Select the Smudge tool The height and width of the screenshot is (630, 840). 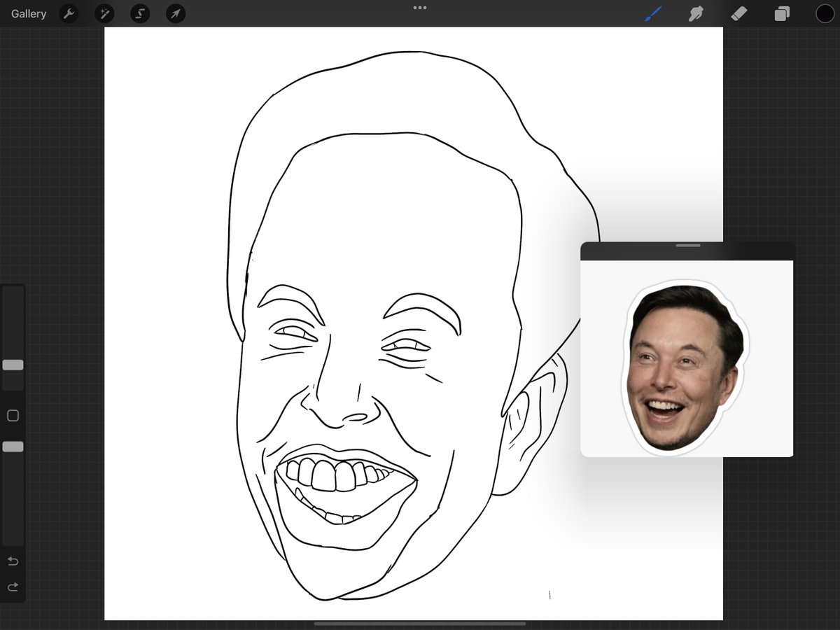coord(696,13)
